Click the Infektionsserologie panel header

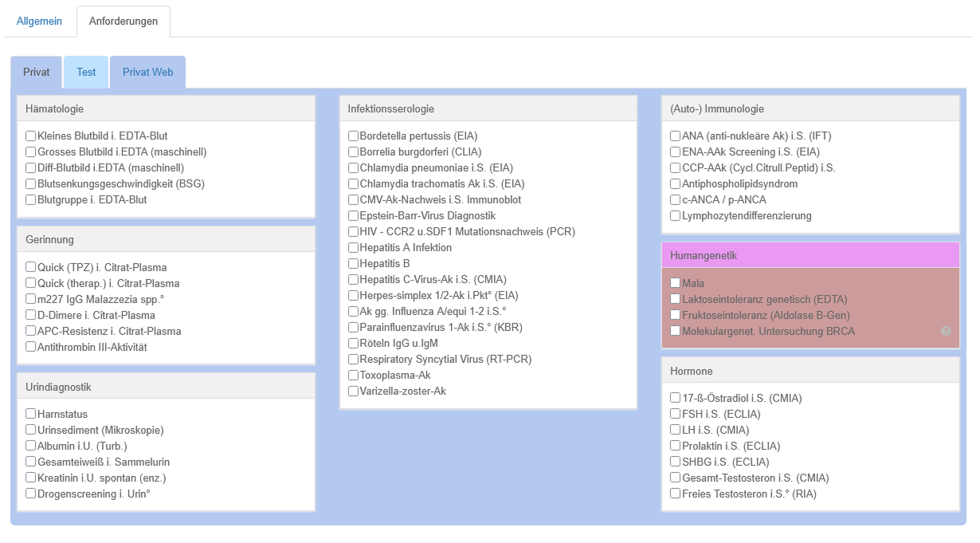[x=488, y=109]
